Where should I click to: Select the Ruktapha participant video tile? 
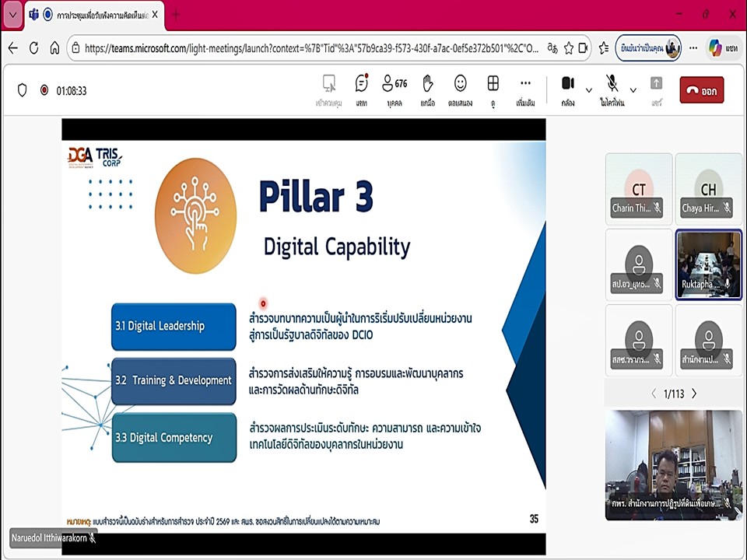(x=708, y=264)
